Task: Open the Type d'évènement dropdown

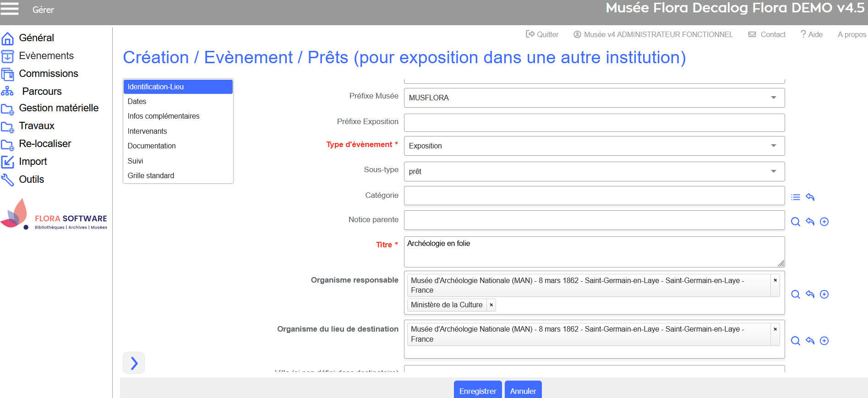Action: [x=773, y=146]
